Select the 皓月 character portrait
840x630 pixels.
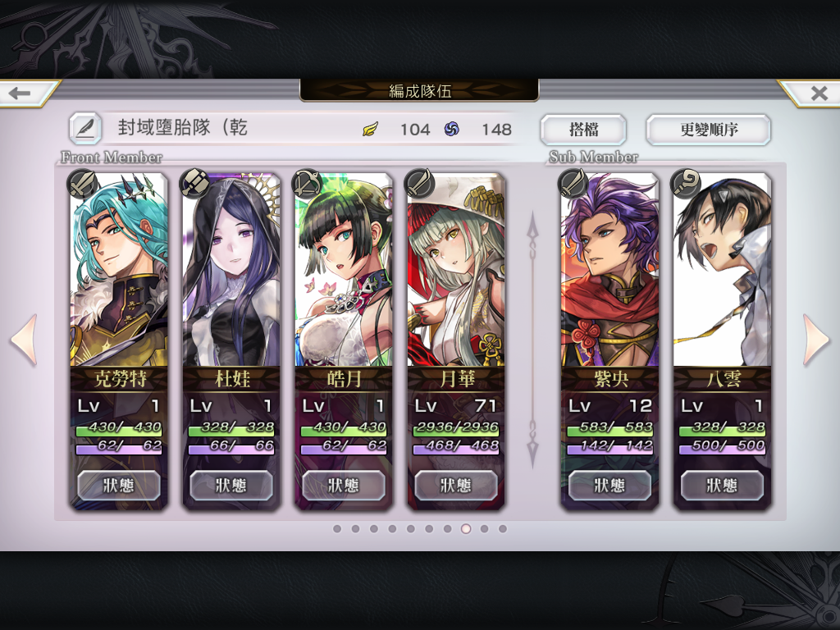pyautogui.click(x=344, y=269)
